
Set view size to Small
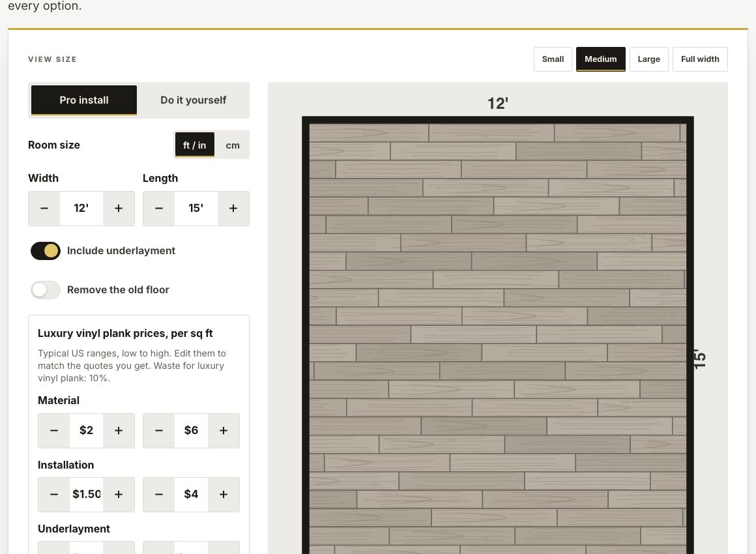click(553, 59)
